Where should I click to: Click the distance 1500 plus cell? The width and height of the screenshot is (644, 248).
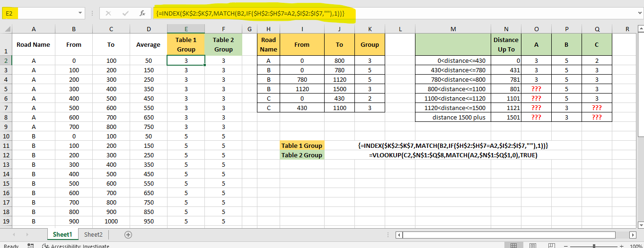click(x=453, y=117)
